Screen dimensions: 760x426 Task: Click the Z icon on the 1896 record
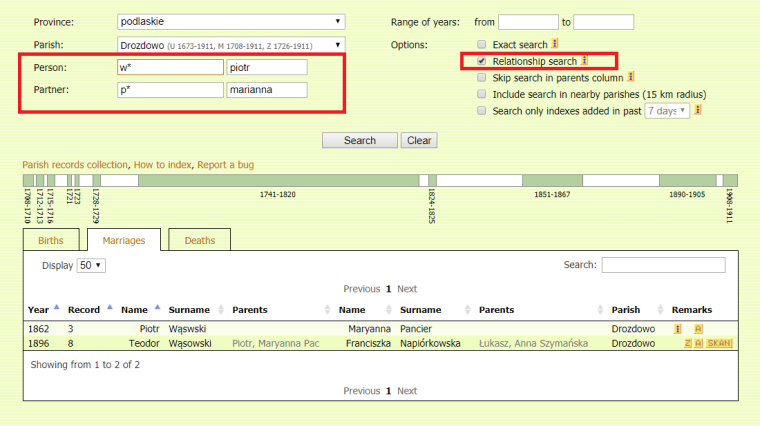pos(687,343)
